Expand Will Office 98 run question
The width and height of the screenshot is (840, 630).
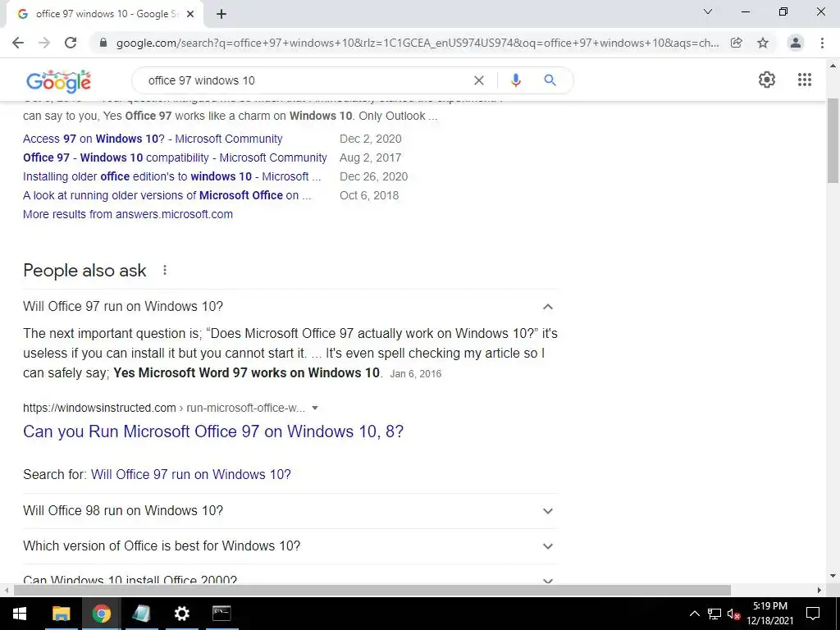(x=290, y=510)
